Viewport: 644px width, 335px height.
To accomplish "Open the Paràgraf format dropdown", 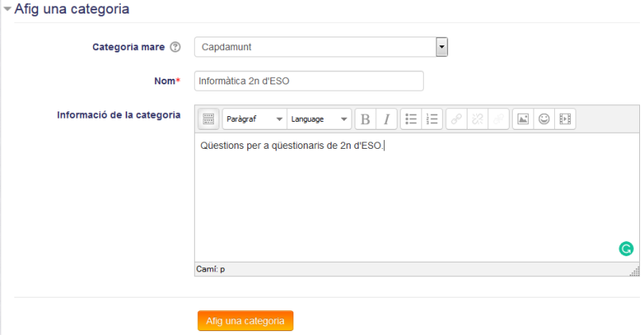I will pos(254,119).
